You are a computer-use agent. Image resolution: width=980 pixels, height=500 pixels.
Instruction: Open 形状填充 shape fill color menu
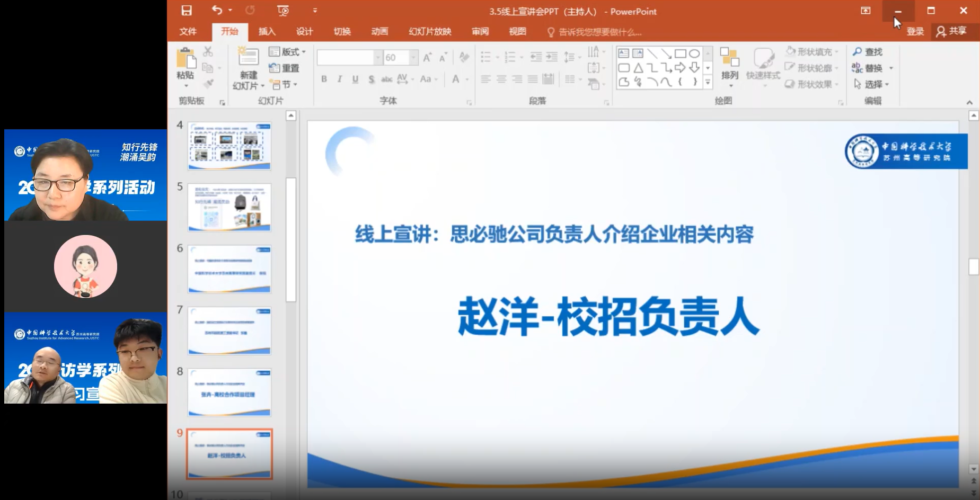tap(811, 52)
